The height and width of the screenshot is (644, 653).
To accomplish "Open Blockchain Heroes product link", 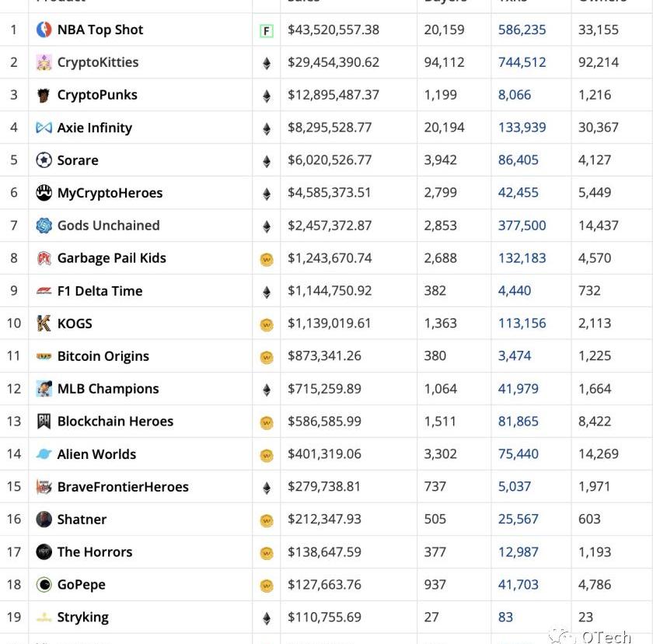I will coord(115,422).
